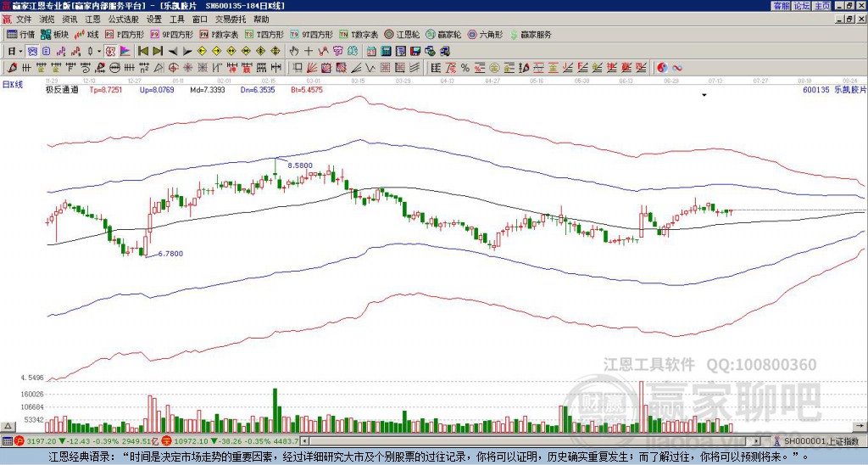The image size is (868, 465).
Task: Click the 6.7800 low price label
Action: point(170,254)
